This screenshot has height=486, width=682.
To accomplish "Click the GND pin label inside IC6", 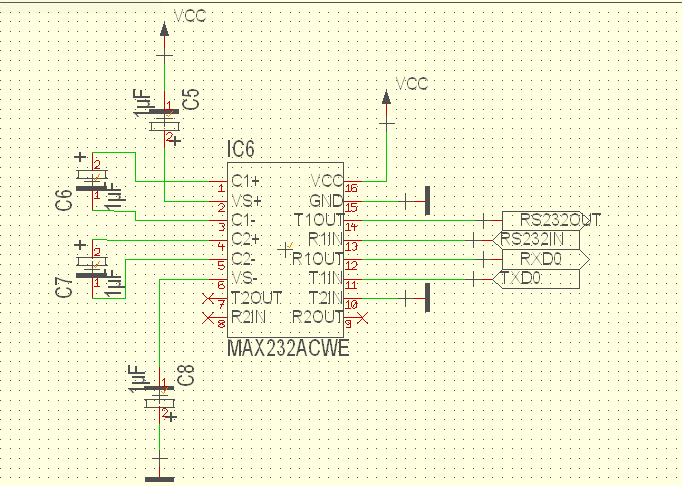I will 326,201.
